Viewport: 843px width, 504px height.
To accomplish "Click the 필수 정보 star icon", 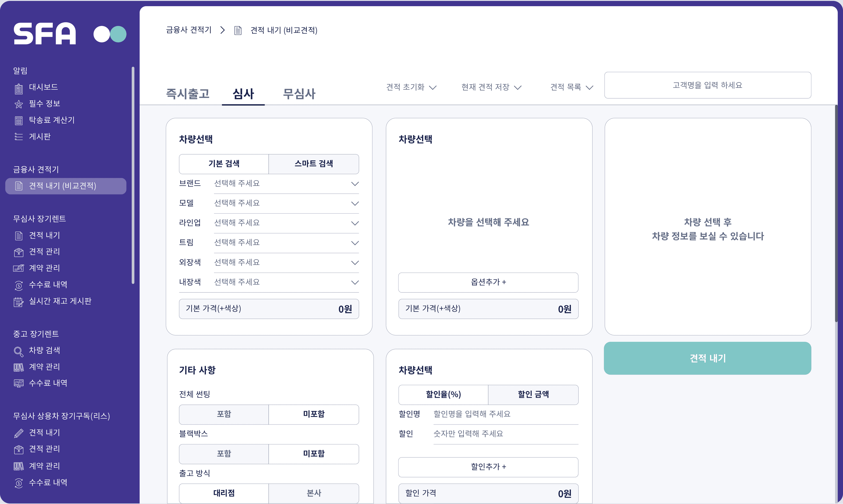I will (x=19, y=104).
